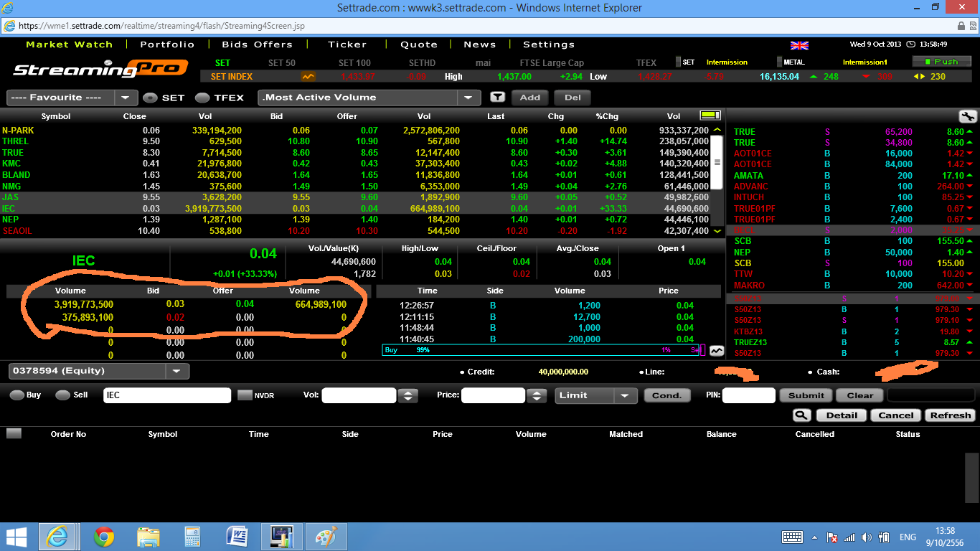This screenshot has height=551, width=980.
Task: Open the Ticker menu
Action: click(x=347, y=44)
